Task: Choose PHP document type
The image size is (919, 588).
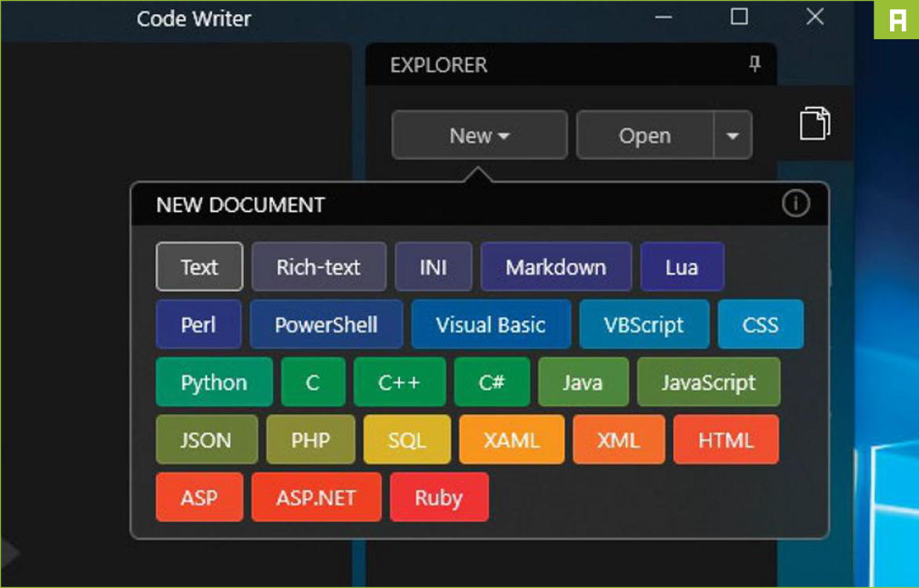Action: pyautogui.click(x=311, y=439)
